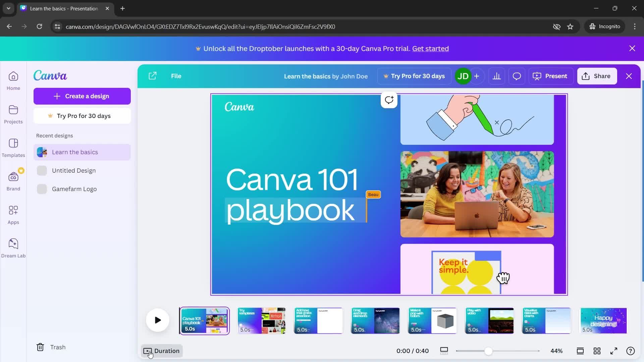
Task: Open the grid view icon
Action: coord(597,351)
